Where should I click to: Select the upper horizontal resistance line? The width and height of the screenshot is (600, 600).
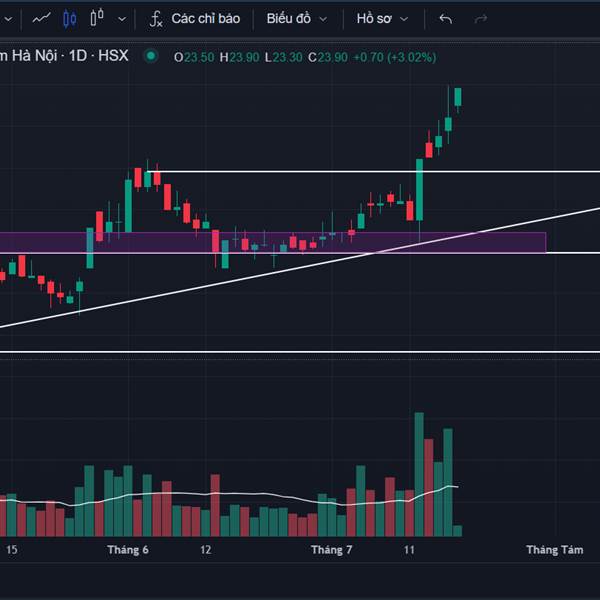pos(375,171)
